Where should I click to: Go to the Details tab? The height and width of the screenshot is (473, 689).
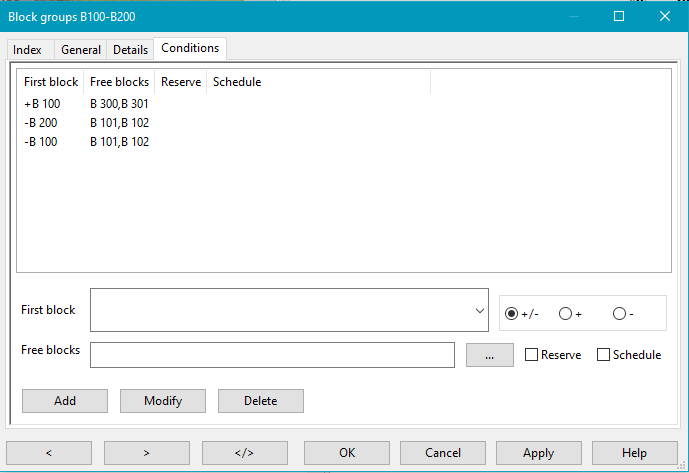pos(130,50)
